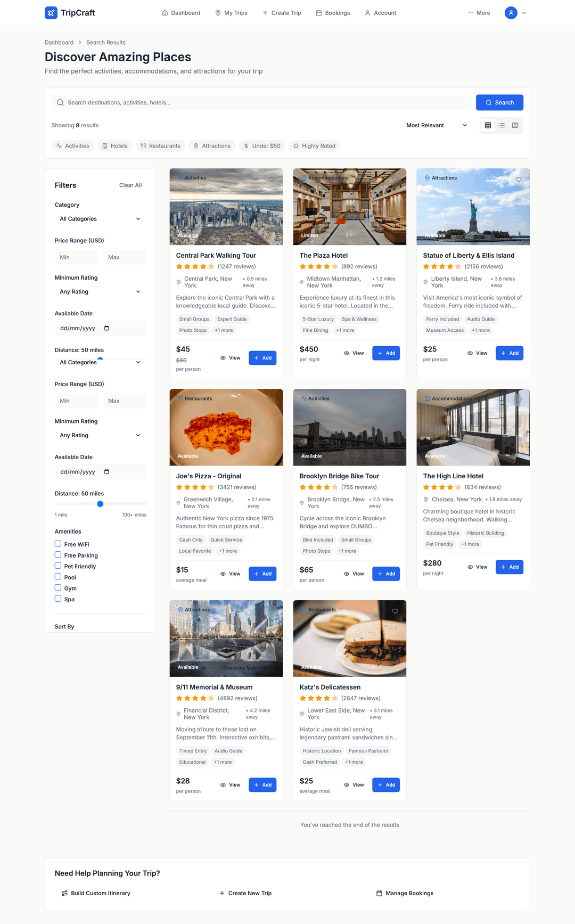
Task: Favorite 9/11 Memorial heart icon
Action: click(x=272, y=611)
